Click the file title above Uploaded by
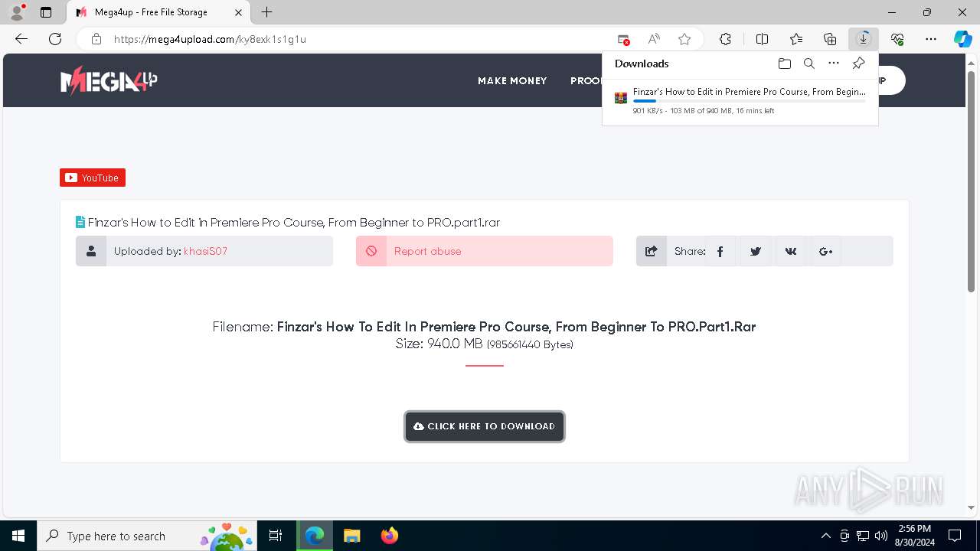 point(294,223)
